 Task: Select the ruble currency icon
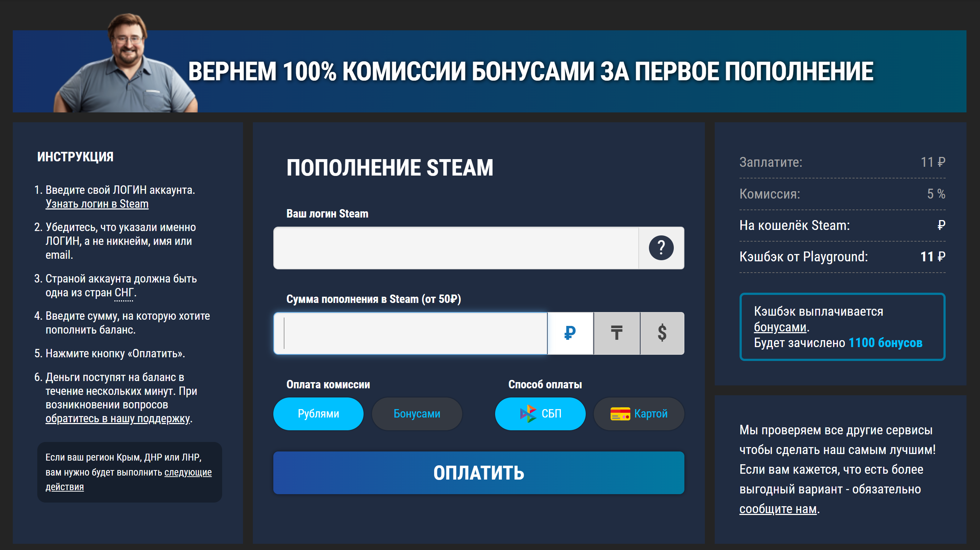coord(570,333)
